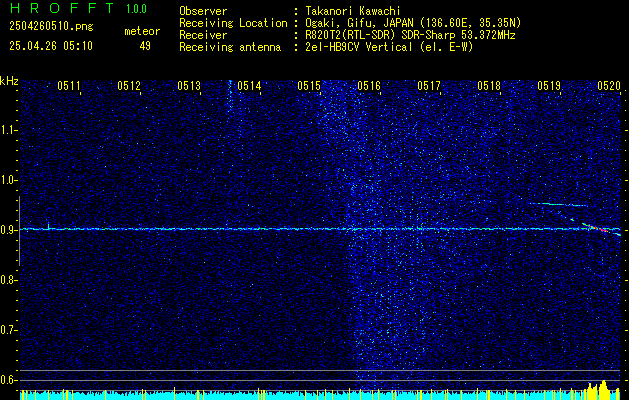Click the HROFFT title text
Viewport: 629px width, 400px height.
coord(63,8)
